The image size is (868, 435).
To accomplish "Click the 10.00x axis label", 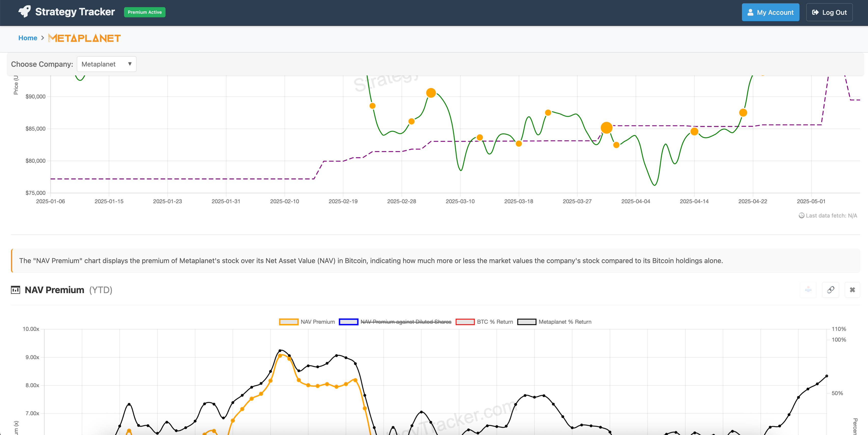I will tap(31, 329).
